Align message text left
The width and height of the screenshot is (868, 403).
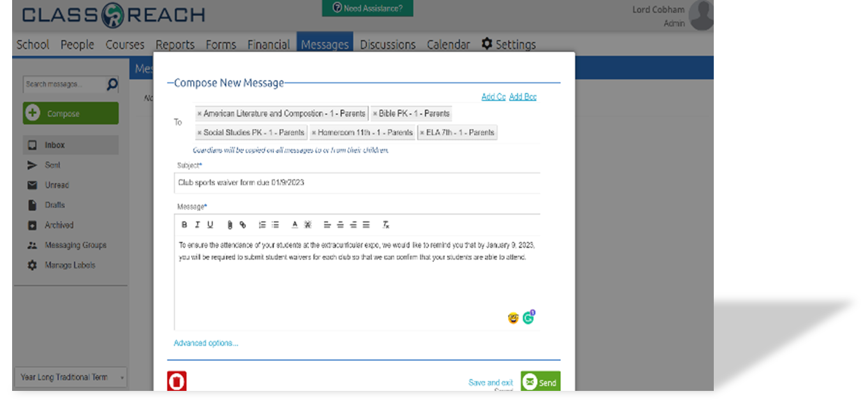pos(327,225)
